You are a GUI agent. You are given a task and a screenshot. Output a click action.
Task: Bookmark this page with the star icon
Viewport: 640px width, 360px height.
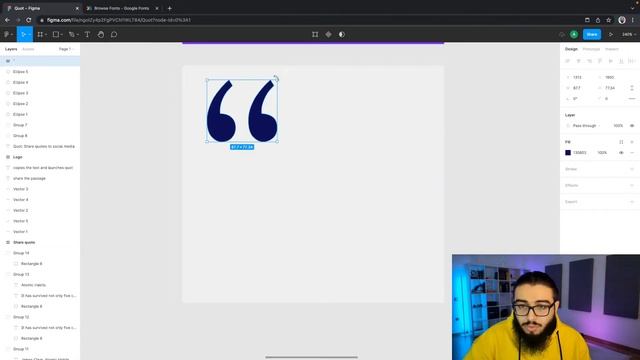609,20
